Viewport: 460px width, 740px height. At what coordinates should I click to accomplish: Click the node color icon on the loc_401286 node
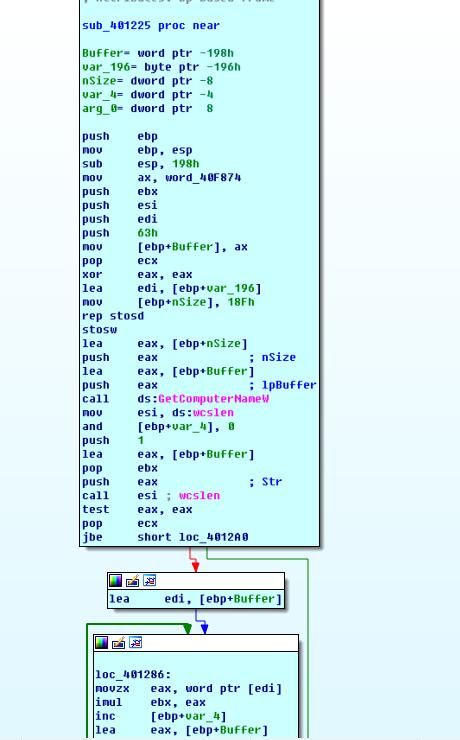click(x=101, y=643)
